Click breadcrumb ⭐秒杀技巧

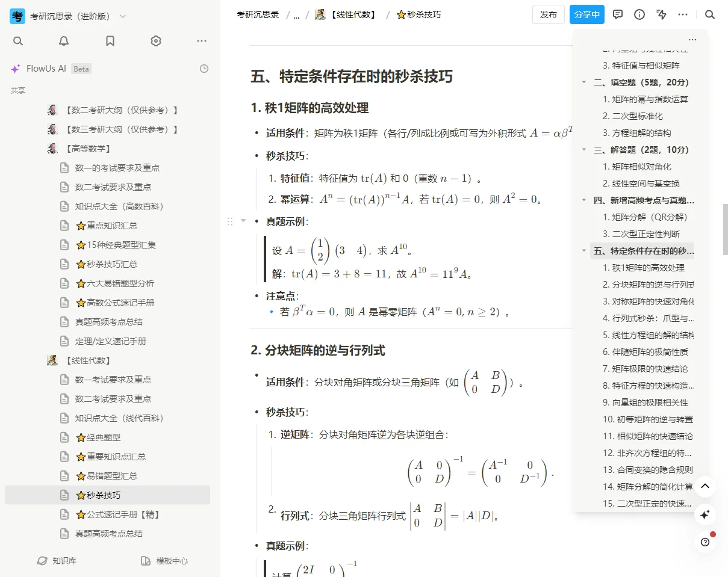click(x=419, y=14)
